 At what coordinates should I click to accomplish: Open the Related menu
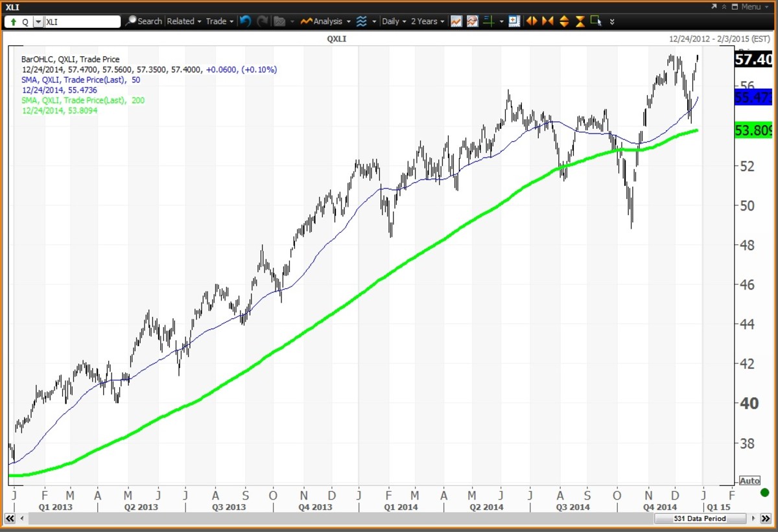[x=183, y=21]
